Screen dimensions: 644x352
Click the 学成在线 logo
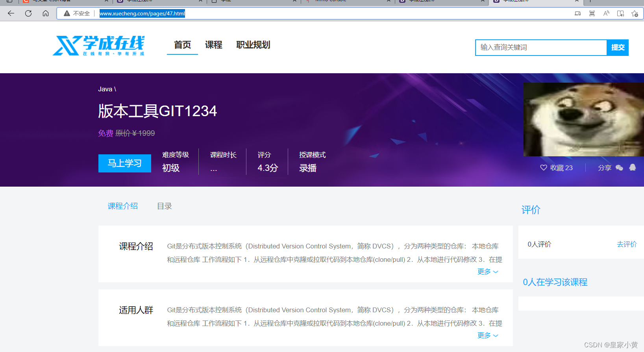click(x=98, y=46)
